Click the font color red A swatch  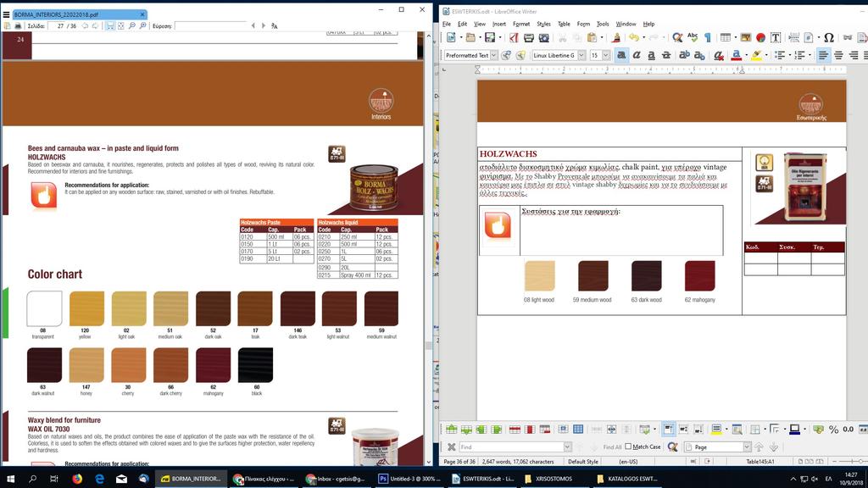click(x=736, y=55)
